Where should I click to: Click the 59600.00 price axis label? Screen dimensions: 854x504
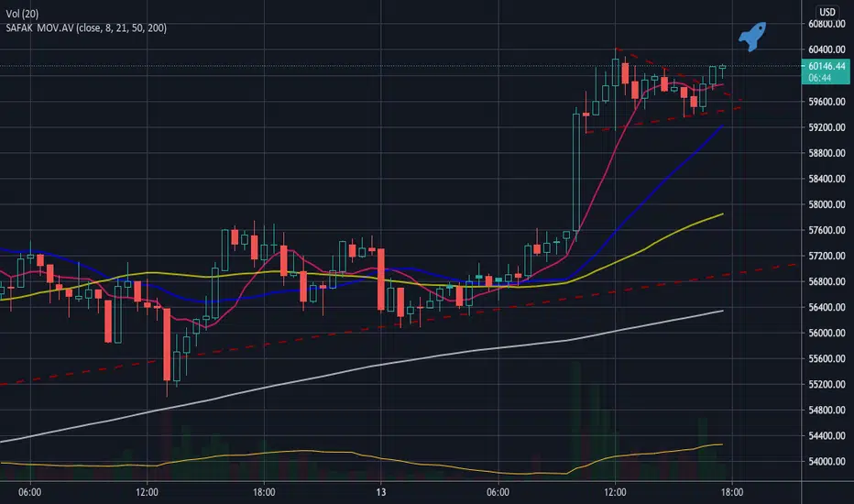click(827, 102)
